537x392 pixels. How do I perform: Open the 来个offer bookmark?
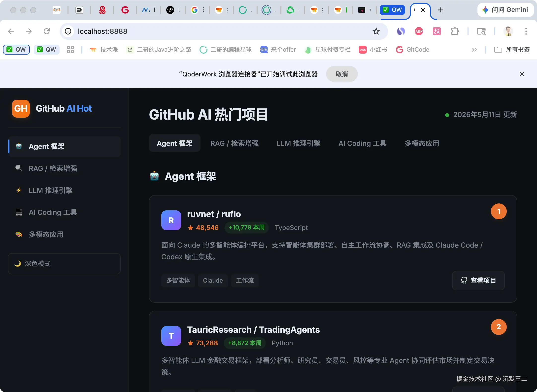[x=278, y=50]
